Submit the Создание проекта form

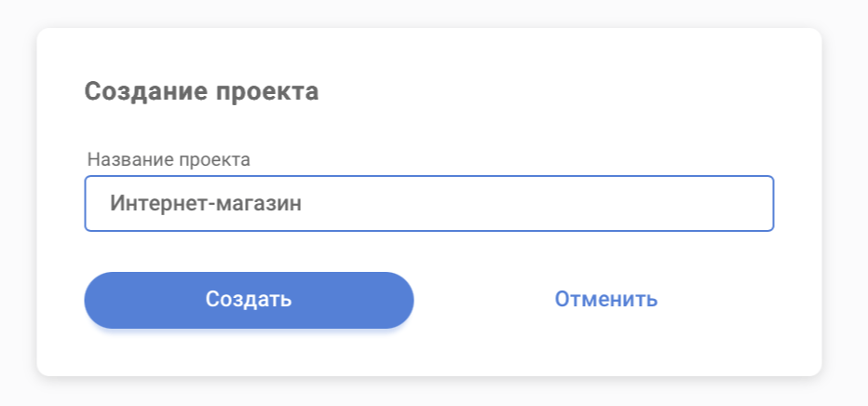pyautogui.click(x=249, y=300)
